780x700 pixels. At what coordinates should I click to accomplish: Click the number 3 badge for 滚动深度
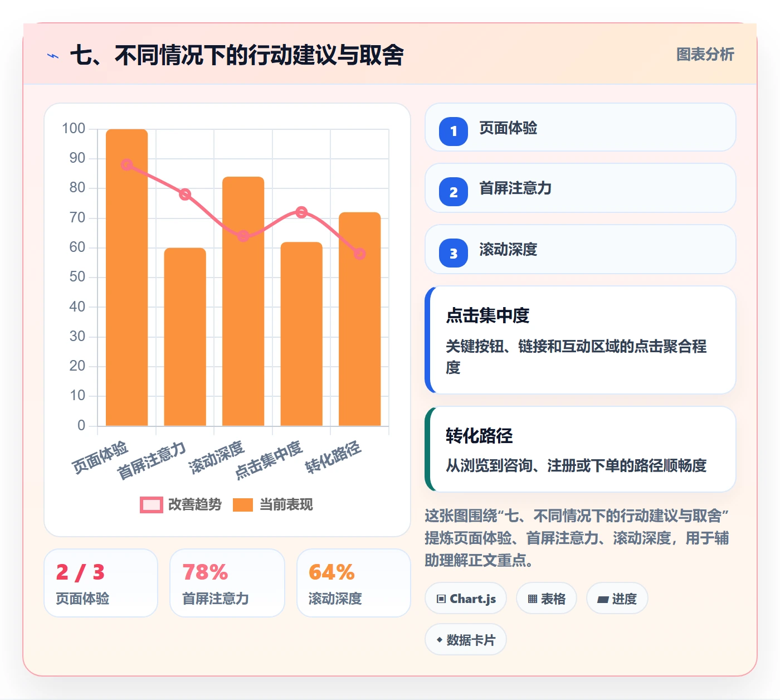pyautogui.click(x=454, y=253)
